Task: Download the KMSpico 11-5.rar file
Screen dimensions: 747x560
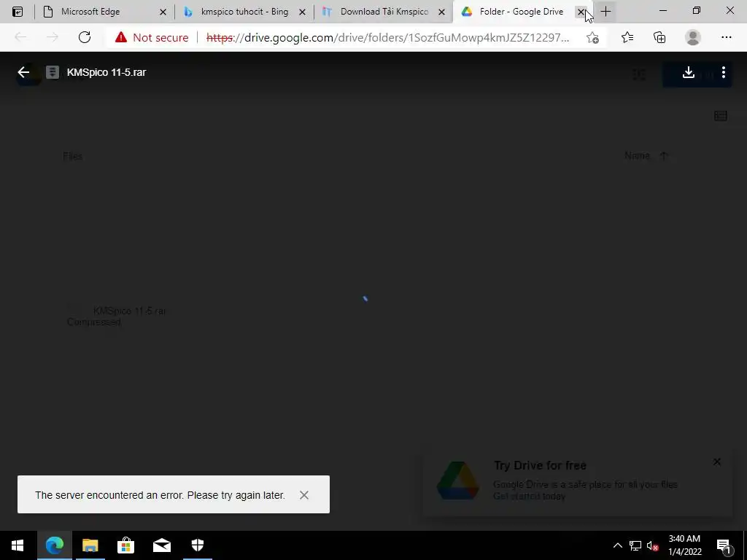Action: 688,72
